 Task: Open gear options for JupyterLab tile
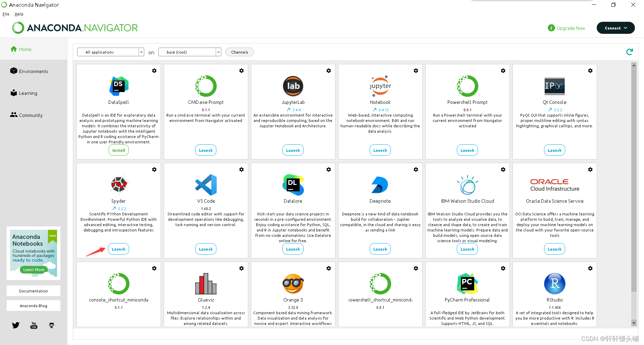coord(329,71)
